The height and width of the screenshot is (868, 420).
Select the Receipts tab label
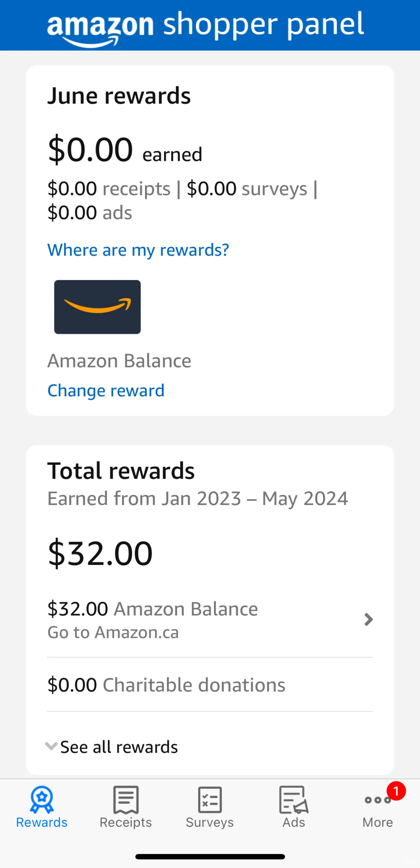tap(126, 823)
